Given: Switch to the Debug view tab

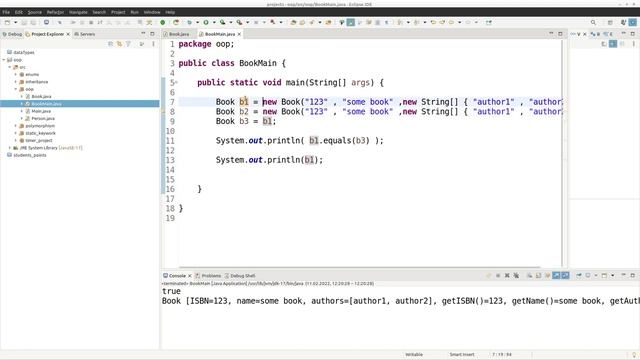Looking at the screenshot, I should [12, 34].
